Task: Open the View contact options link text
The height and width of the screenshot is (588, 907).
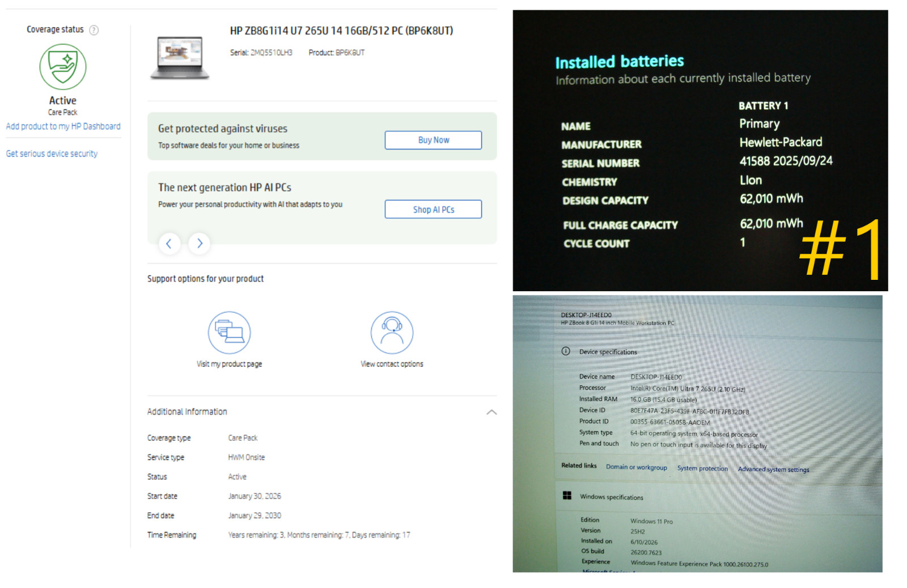Action: [392, 364]
